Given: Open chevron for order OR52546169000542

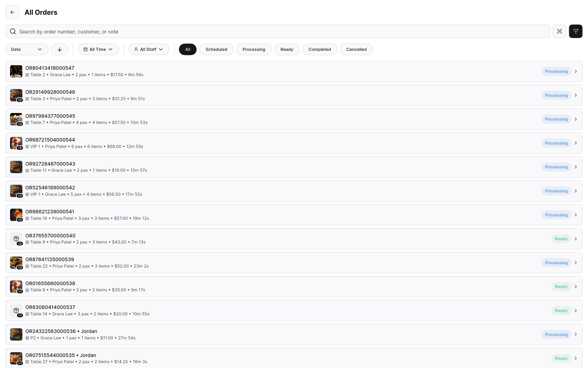Looking at the screenshot, I should pyautogui.click(x=576, y=191).
